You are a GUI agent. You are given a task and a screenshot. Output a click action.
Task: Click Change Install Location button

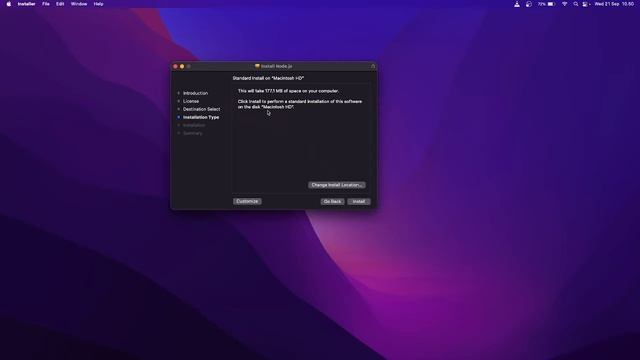[337, 185]
